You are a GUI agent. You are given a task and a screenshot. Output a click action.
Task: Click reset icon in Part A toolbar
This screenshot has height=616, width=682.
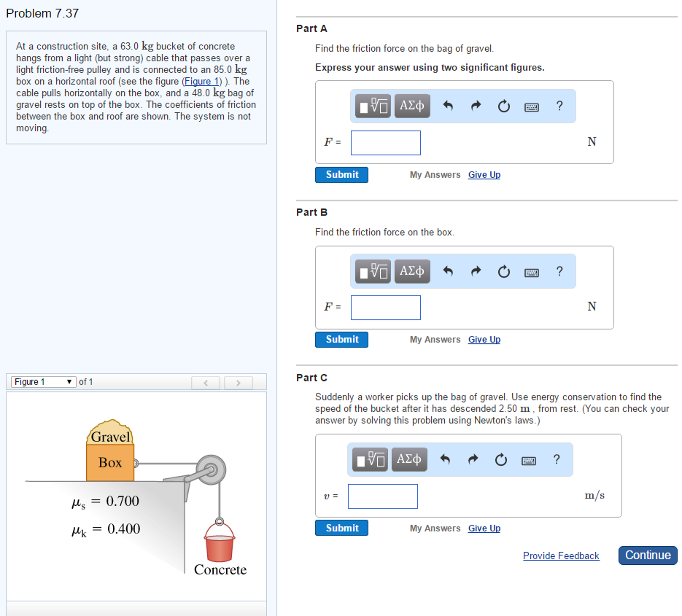pos(504,106)
